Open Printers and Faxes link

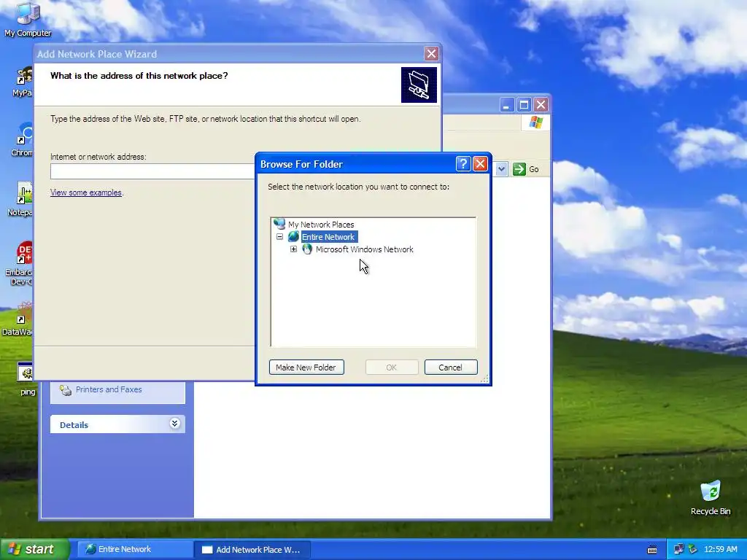[109, 389]
